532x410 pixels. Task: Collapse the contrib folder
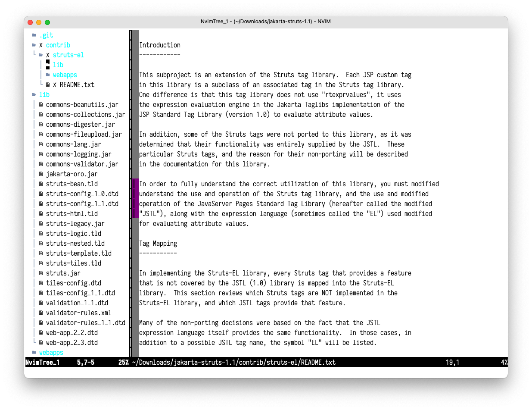coord(58,45)
